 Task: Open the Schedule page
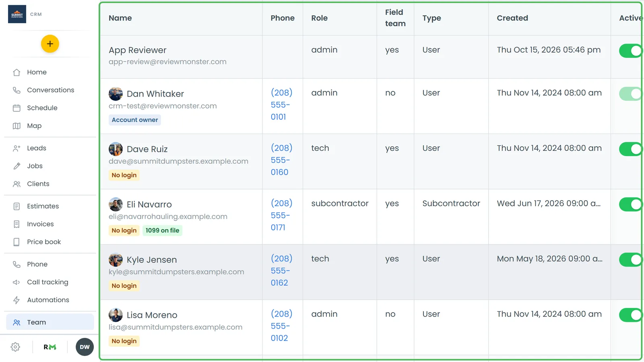50,108
